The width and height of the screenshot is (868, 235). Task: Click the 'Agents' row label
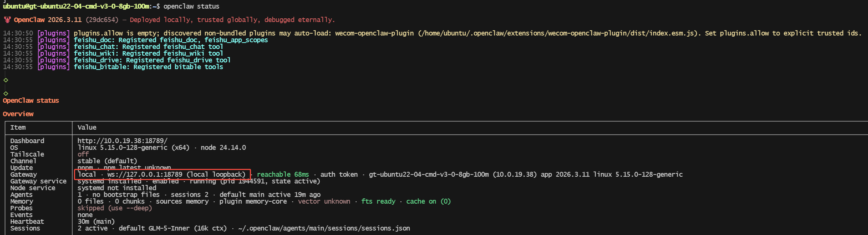pyautogui.click(x=21, y=195)
